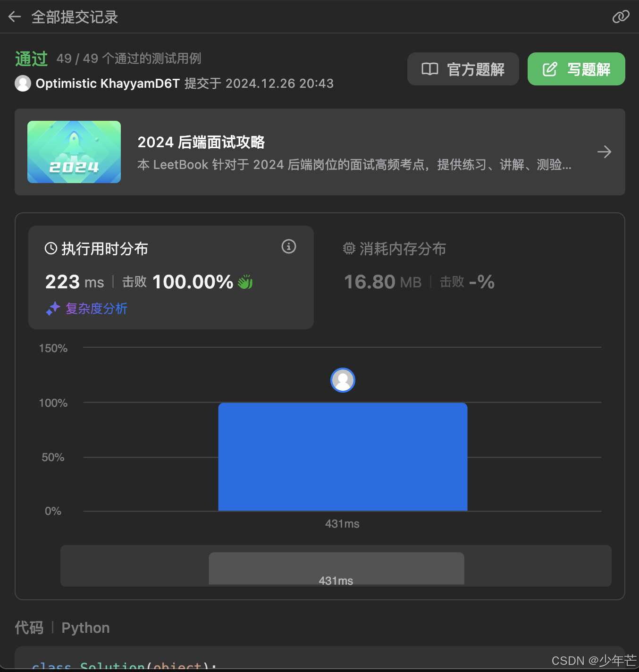This screenshot has width=639, height=672.
Task: Click the sparkle icon beside 复杂度分析
Action: tap(53, 309)
